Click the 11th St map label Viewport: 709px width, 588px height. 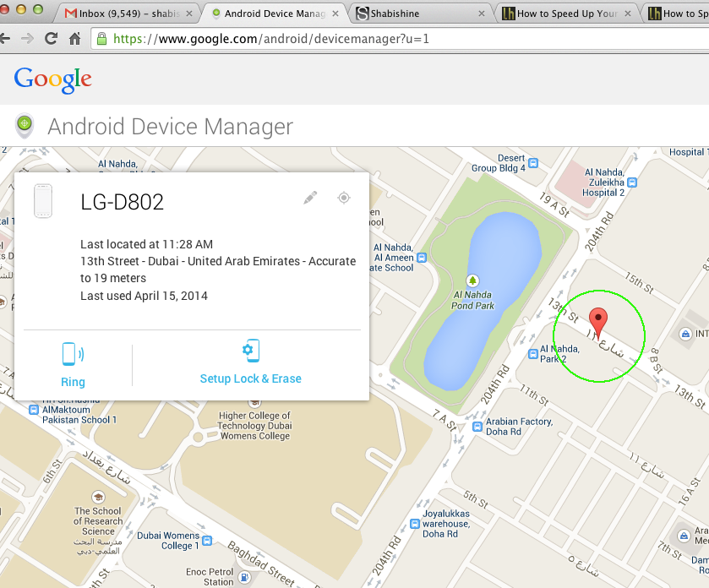pyautogui.click(x=534, y=395)
